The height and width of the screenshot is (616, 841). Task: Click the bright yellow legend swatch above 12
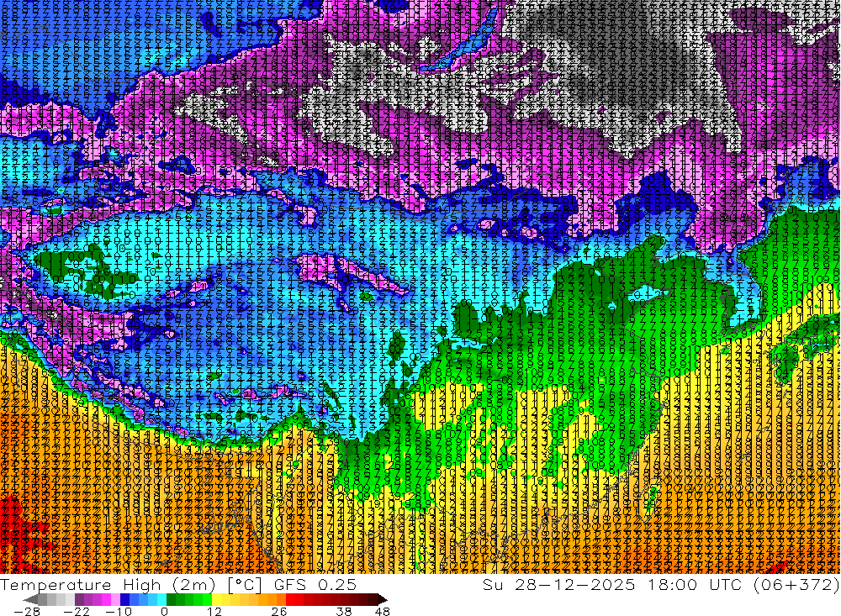pyautogui.click(x=217, y=599)
